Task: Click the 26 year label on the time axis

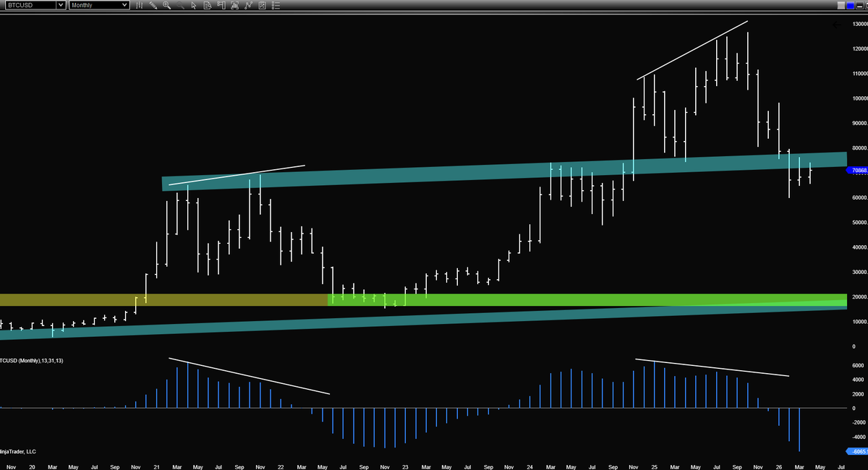Action: point(779,468)
